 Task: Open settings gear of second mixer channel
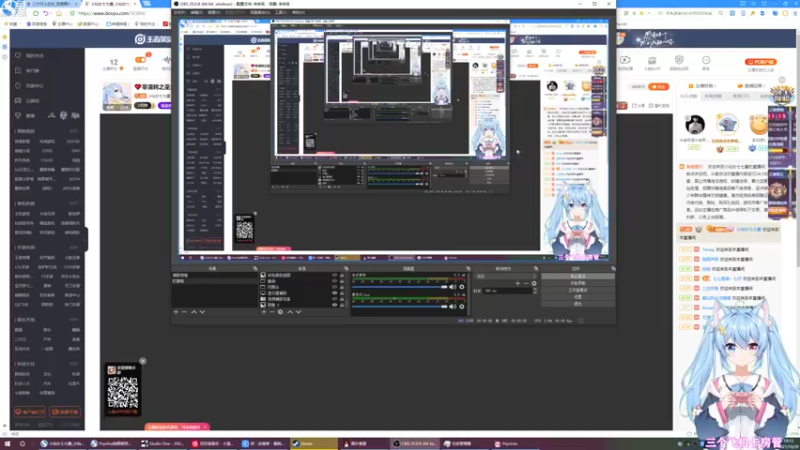pyautogui.click(x=462, y=307)
